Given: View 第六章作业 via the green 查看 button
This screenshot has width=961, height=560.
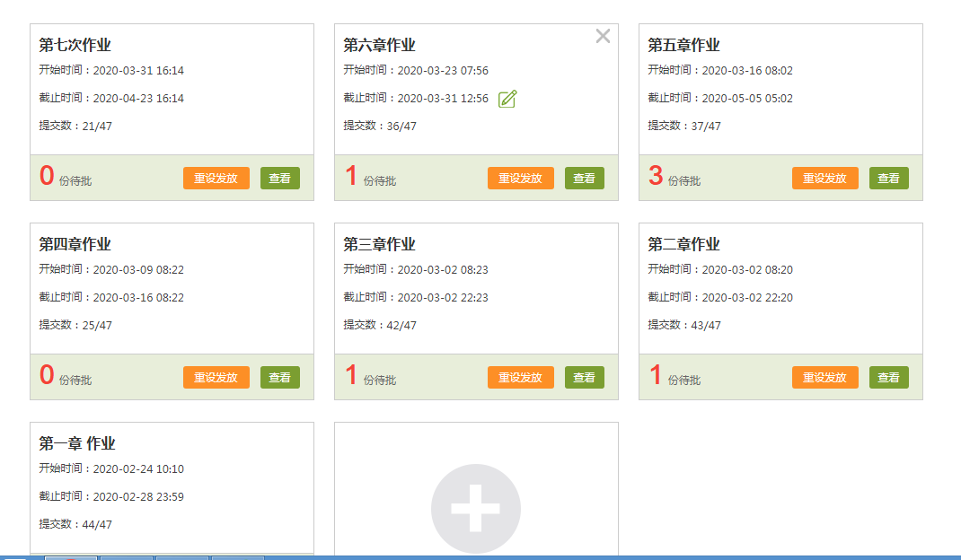Looking at the screenshot, I should pos(584,179).
